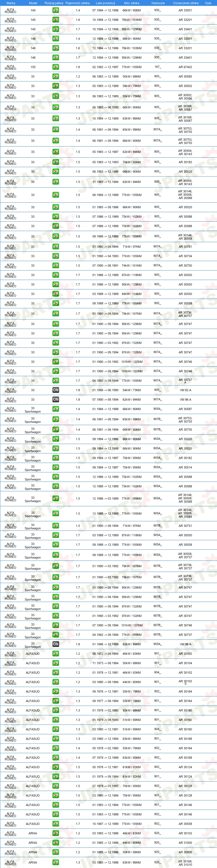Click the Rodzaj paliwa column header
The height and width of the screenshot is (868, 217).
click(54, 3)
